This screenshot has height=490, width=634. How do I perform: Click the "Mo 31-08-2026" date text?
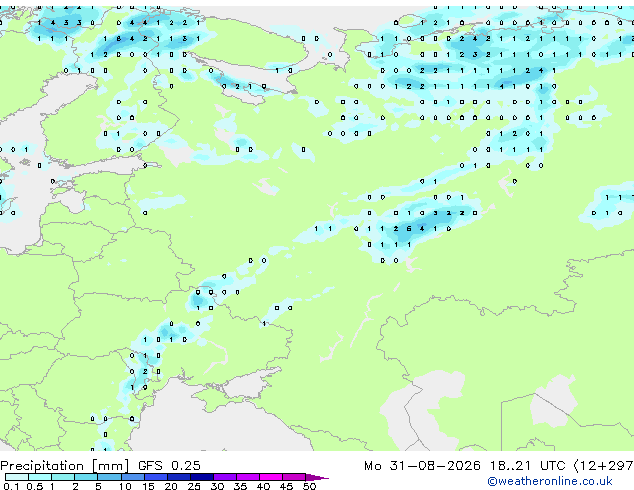pos(422,466)
